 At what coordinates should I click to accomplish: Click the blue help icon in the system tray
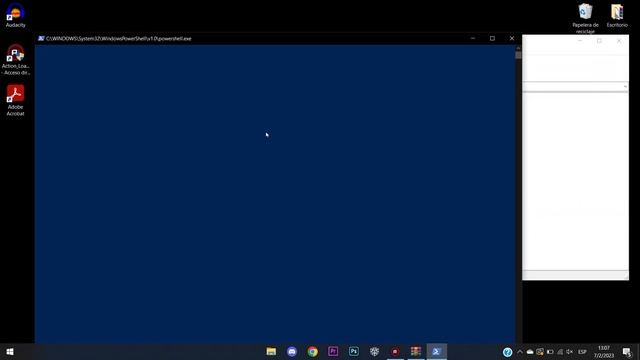point(507,352)
